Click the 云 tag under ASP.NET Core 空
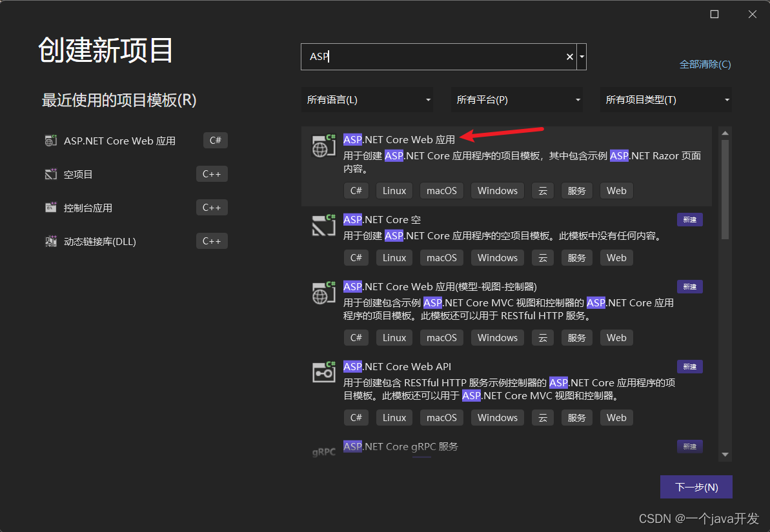This screenshot has width=770, height=532. [543, 258]
